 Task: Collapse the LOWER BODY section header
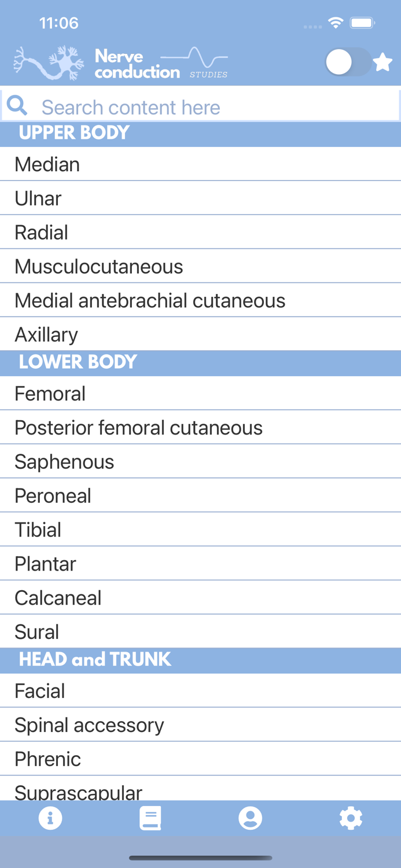click(200, 362)
